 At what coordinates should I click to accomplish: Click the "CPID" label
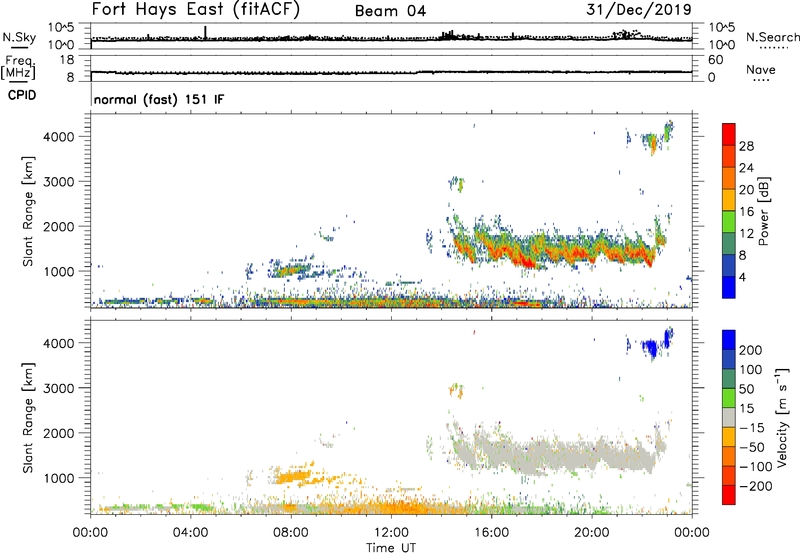22,95
